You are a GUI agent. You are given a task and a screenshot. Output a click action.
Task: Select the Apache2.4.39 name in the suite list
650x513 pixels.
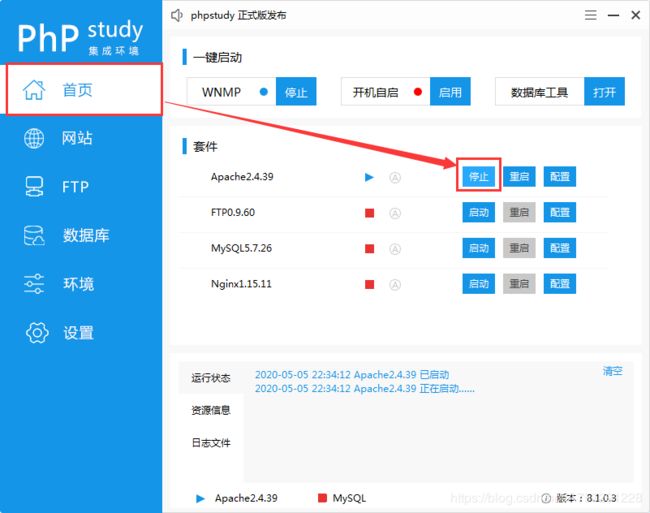[242, 177]
